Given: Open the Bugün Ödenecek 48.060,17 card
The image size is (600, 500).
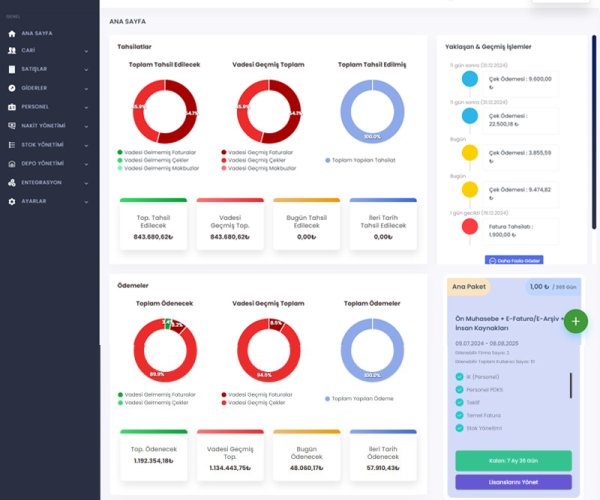Looking at the screenshot, I should tap(307, 455).
